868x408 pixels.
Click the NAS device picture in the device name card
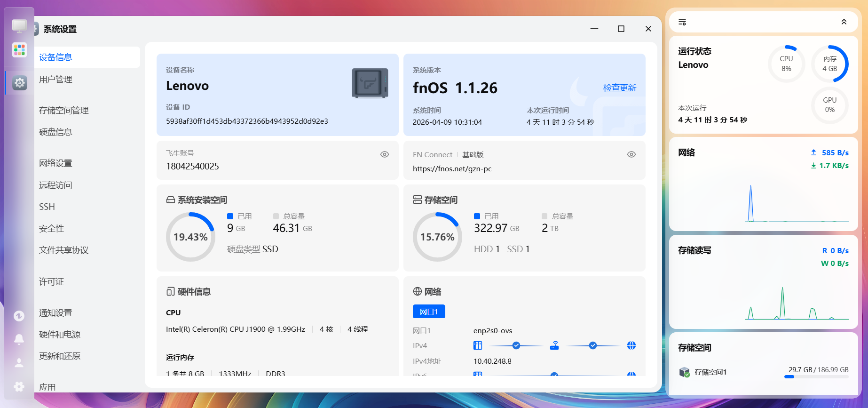[370, 83]
